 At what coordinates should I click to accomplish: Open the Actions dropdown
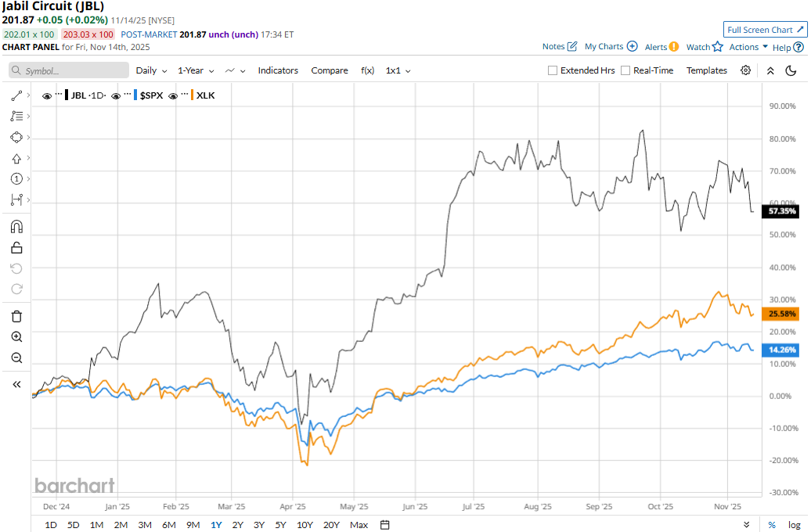(748, 47)
